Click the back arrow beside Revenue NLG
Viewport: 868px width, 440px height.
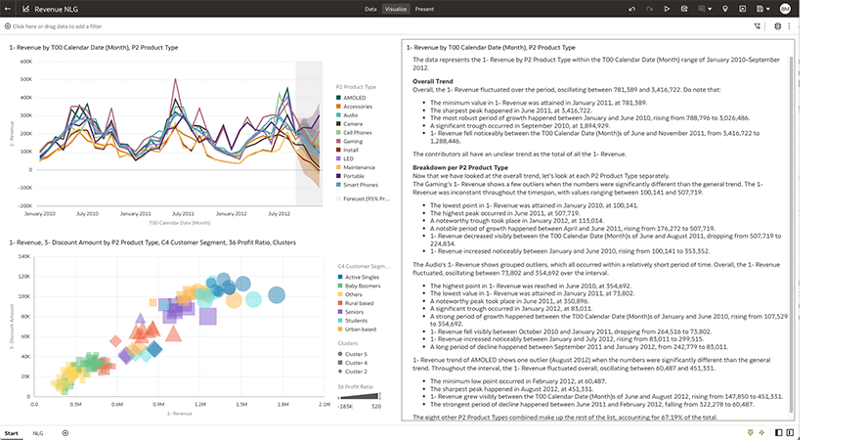(x=9, y=9)
